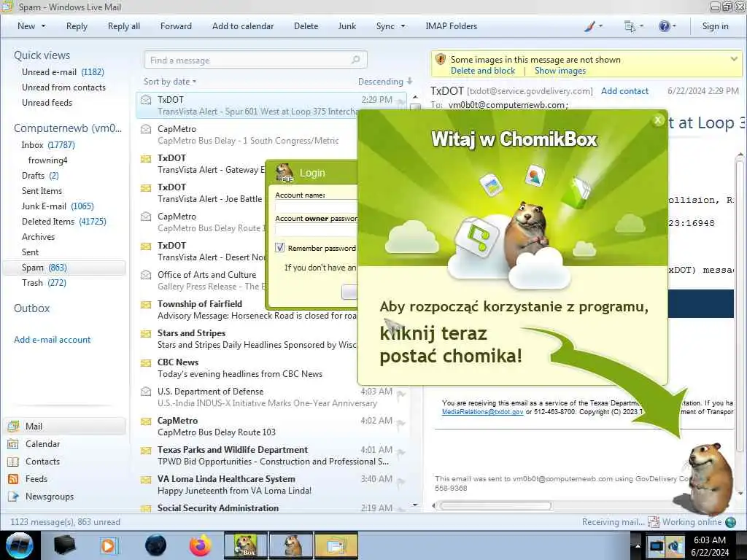This screenshot has height=560, width=747.
Task: Show hidden tray icons arrow
Action: (638, 545)
